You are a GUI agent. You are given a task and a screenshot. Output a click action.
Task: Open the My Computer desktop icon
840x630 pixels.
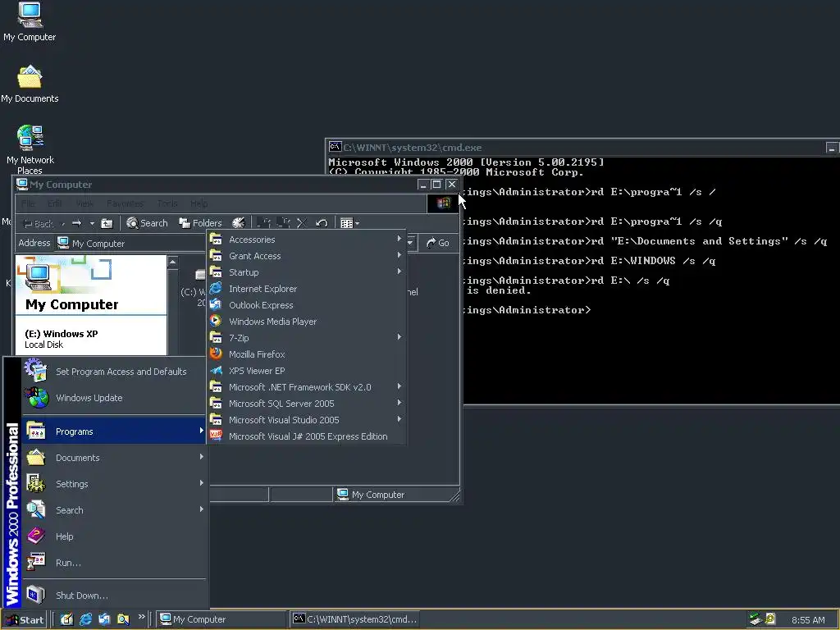pos(30,21)
